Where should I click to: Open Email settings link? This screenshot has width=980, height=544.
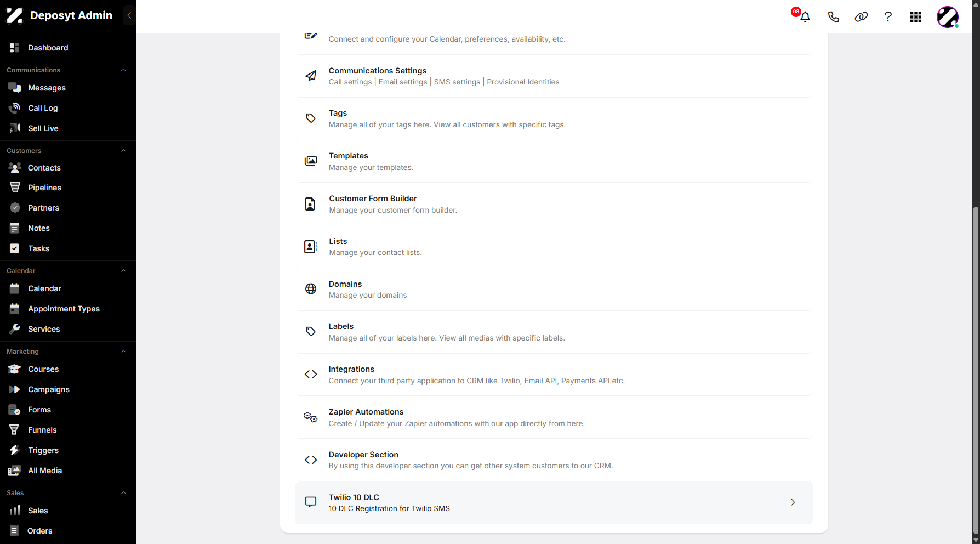[403, 82]
